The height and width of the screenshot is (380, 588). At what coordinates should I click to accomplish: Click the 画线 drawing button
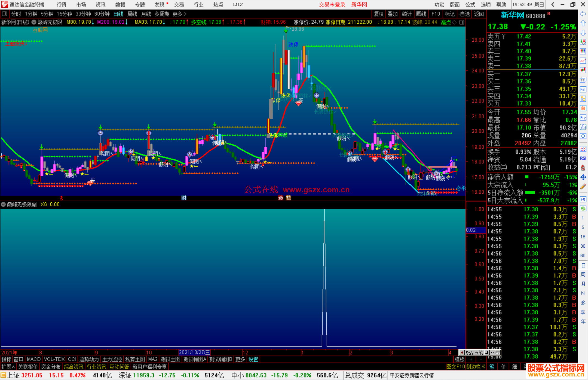pyautogui.click(x=421, y=14)
